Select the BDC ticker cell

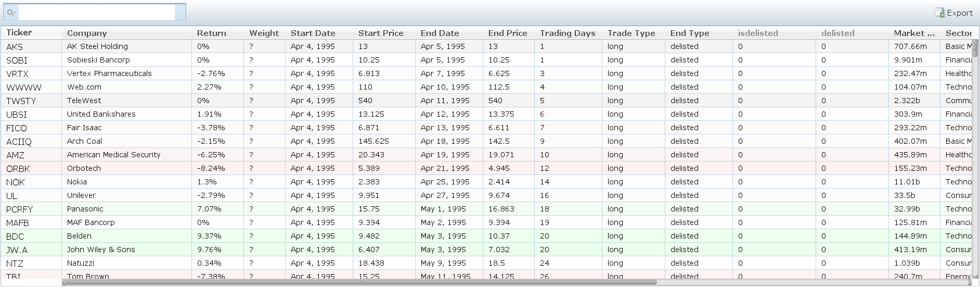(x=31, y=236)
